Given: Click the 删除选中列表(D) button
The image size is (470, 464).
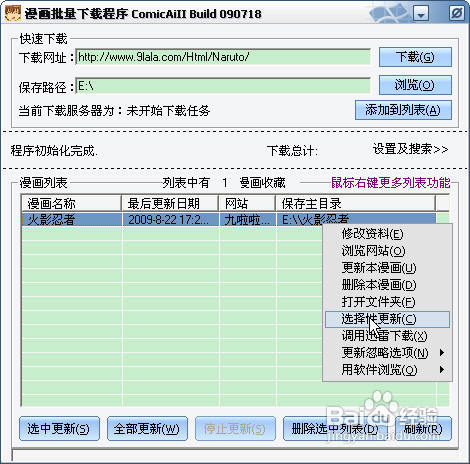Looking at the screenshot, I should (x=336, y=429).
